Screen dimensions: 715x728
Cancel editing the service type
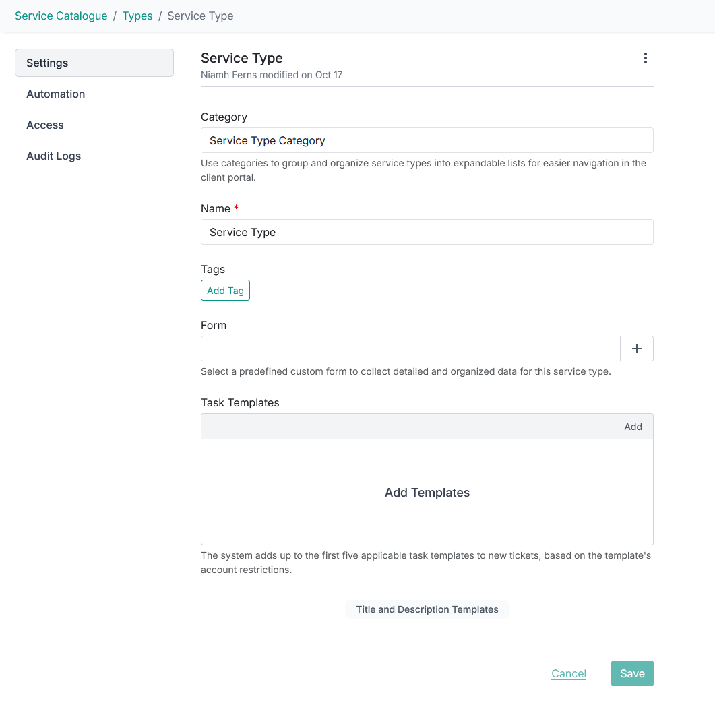569,673
